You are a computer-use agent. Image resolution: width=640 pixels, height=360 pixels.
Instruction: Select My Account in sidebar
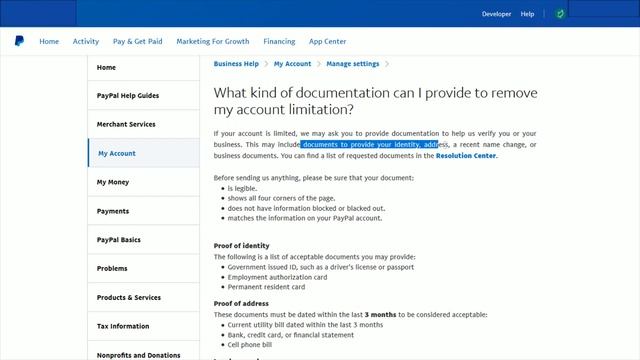pyautogui.click(x=144, y=153)
